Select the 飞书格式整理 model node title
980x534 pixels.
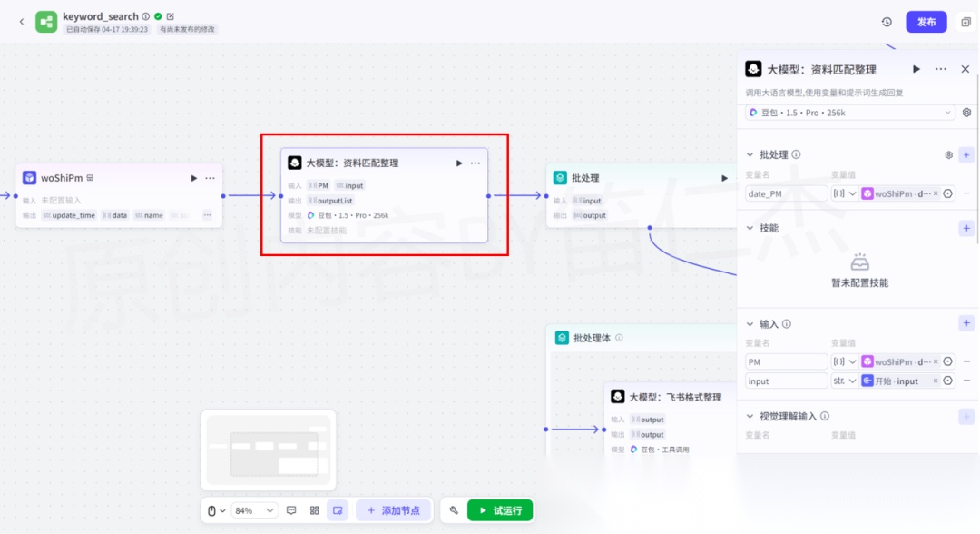675,397
